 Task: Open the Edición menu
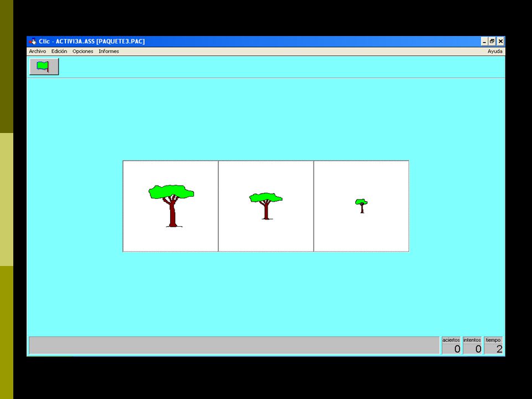tap(59, 51)
